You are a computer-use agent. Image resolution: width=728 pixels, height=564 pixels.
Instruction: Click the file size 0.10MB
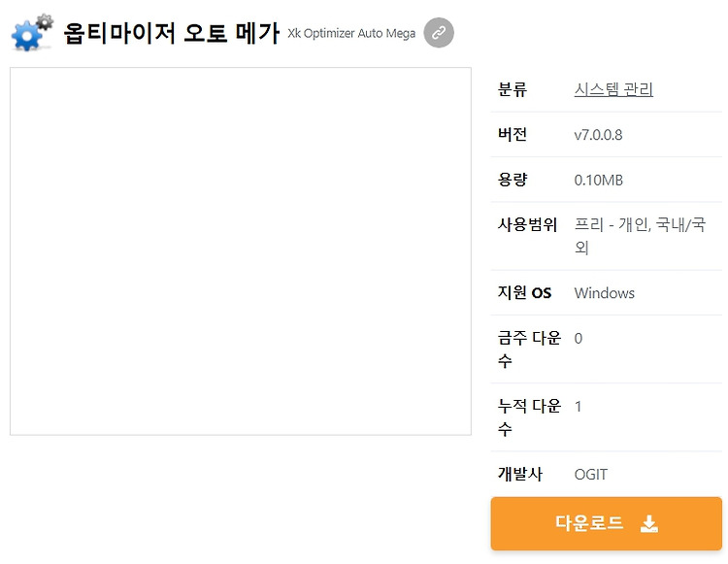tap(599, 181)
